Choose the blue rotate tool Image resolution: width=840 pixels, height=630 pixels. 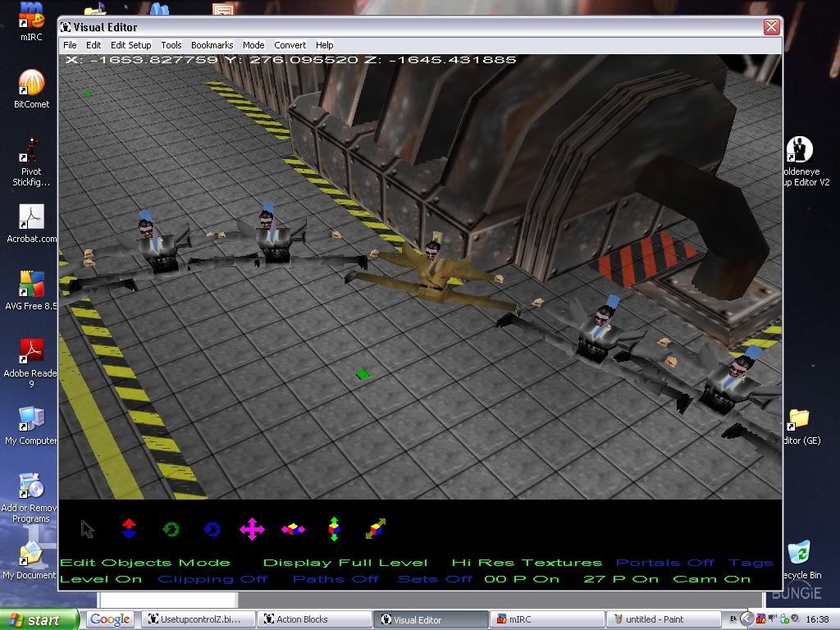pos(212,529)
